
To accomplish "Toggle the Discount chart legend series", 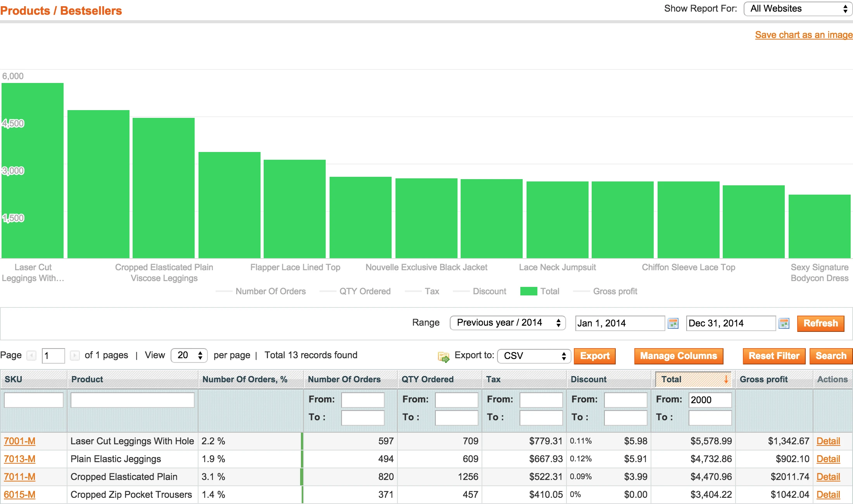I will tap(489, 291).
